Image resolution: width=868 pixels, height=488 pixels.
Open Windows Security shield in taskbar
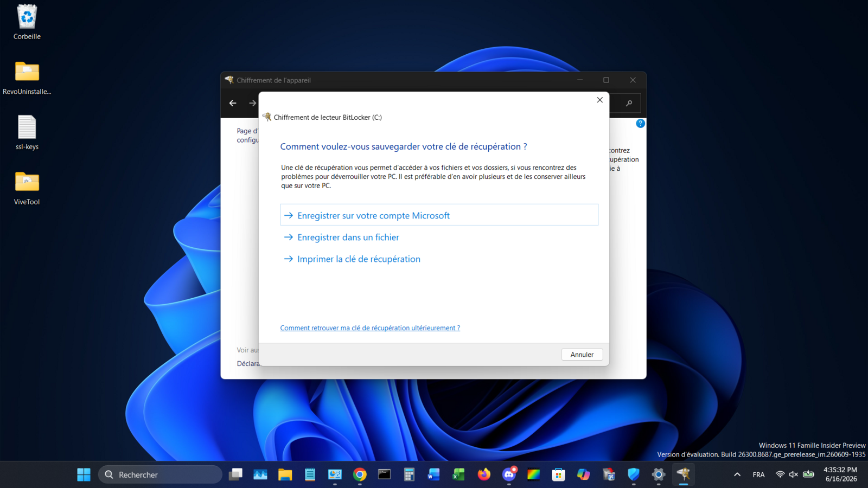634,474
